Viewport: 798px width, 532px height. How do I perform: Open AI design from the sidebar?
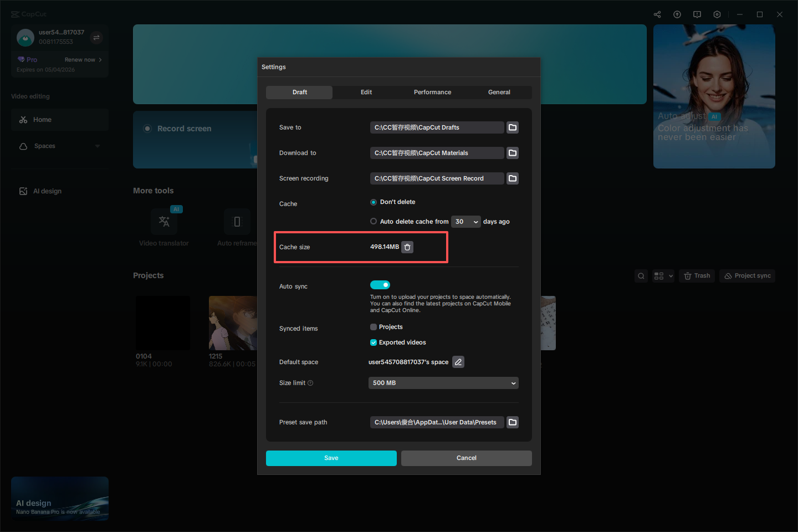tap(48, 191)
